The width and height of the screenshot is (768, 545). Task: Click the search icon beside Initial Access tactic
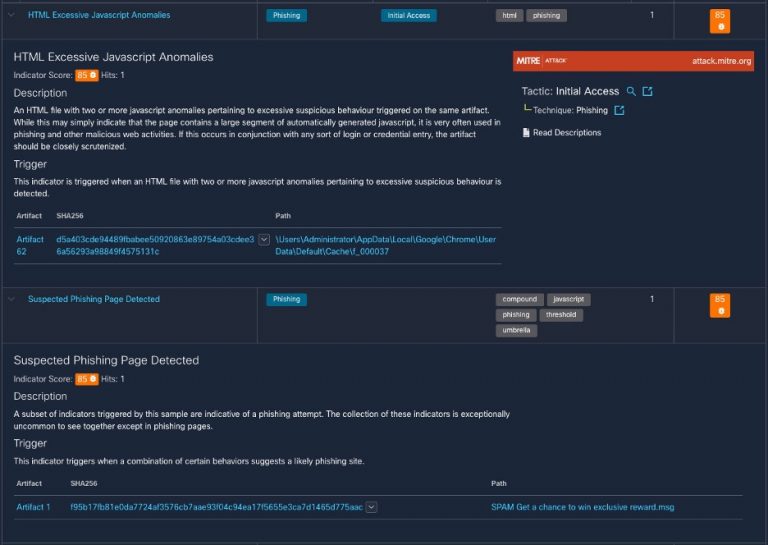pyautogui.click(x=631, y=92)
